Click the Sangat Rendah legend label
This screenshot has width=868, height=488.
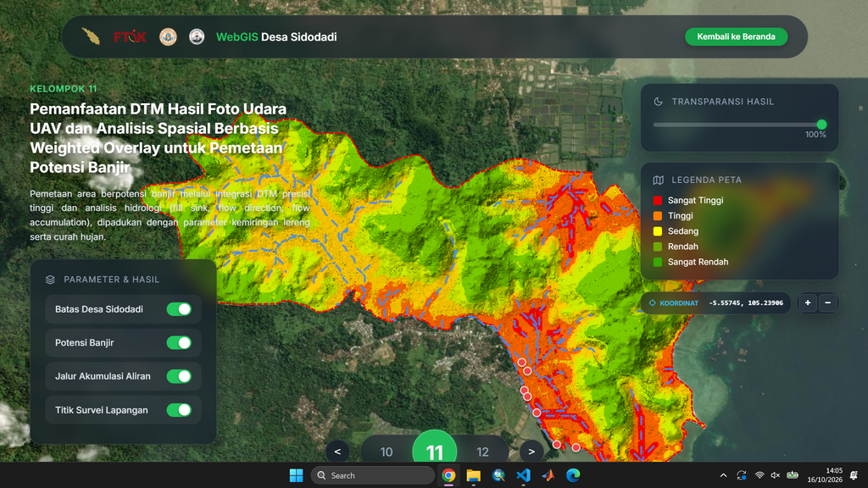[698, 263]
